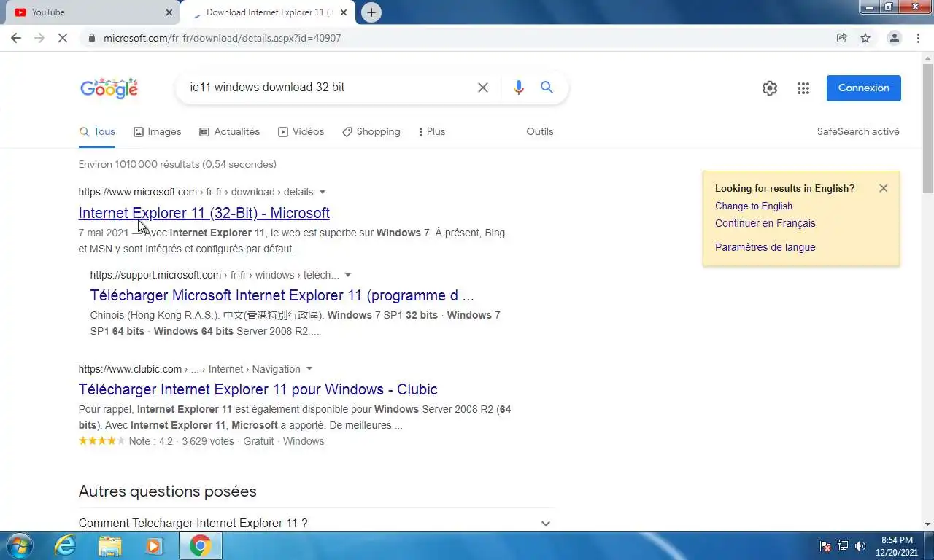This screenshot has height=560, width=934.
Task: Open Windows Media Player from taskbar
Action: pos(153,545)
